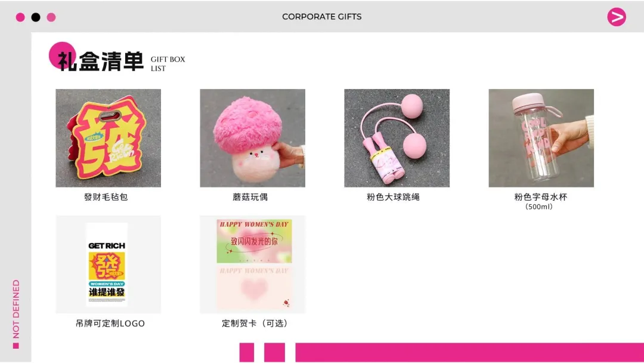This screenshot has height=363, width=644.
Task: Open the Happy Women's Day card image
Action: (x=253, y=264)
